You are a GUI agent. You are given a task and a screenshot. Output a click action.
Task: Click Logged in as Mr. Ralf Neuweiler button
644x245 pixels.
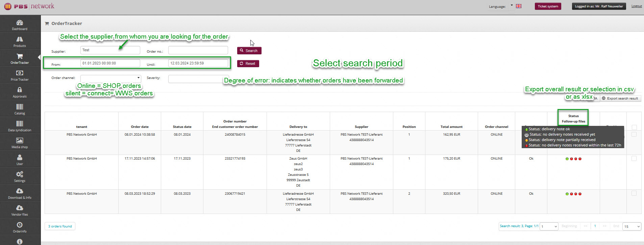599,6
